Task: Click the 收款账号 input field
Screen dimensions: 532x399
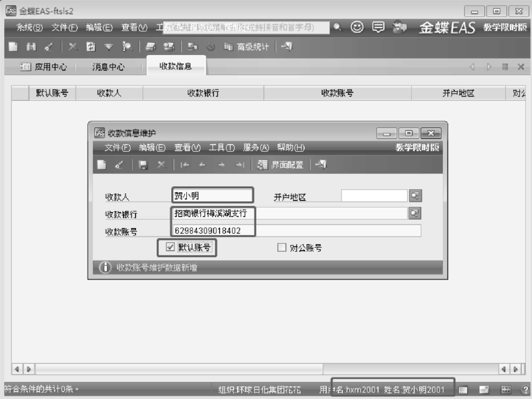Action: click(x=297, y=230)
